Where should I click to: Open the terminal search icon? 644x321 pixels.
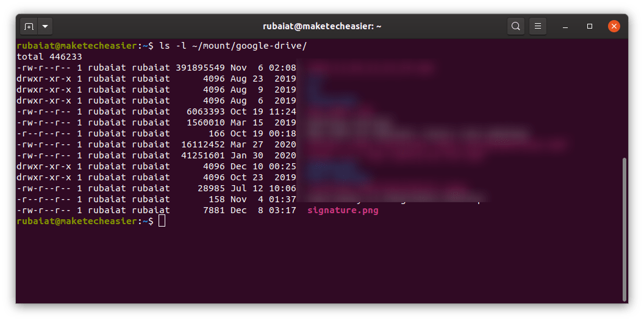[515, 27]
